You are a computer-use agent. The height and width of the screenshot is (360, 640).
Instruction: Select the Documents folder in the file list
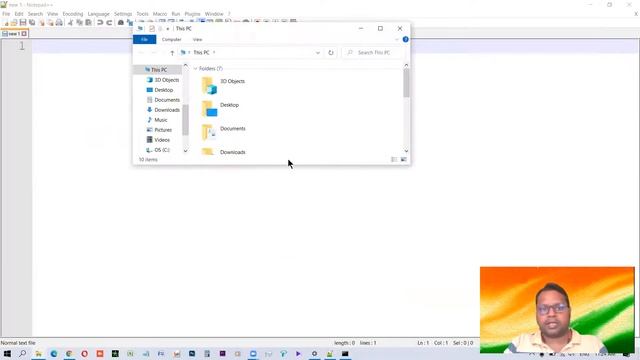point(223,132)
